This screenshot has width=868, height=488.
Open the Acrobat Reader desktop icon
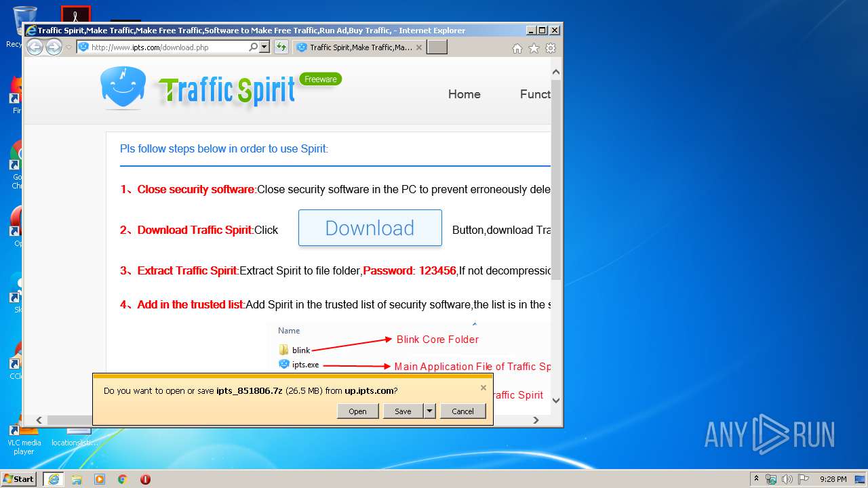(x=75, y=14)
